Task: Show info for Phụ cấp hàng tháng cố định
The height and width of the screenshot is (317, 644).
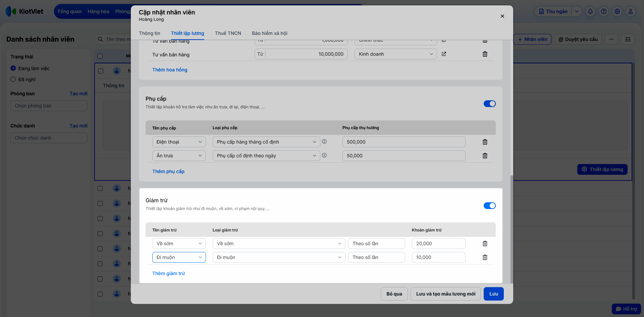Action: (324, 142)
